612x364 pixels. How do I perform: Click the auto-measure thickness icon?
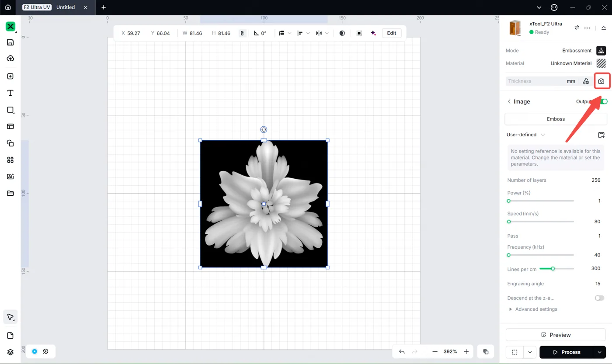(586, 81)
